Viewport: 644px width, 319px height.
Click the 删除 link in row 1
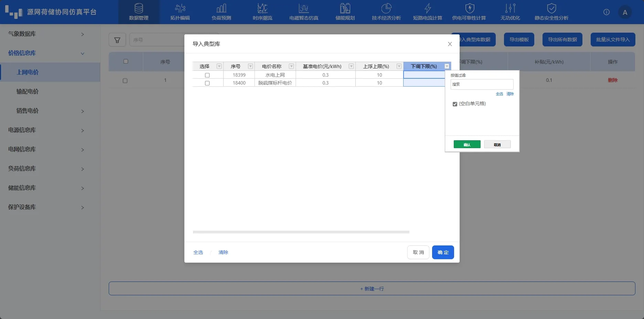pos(612,80)
